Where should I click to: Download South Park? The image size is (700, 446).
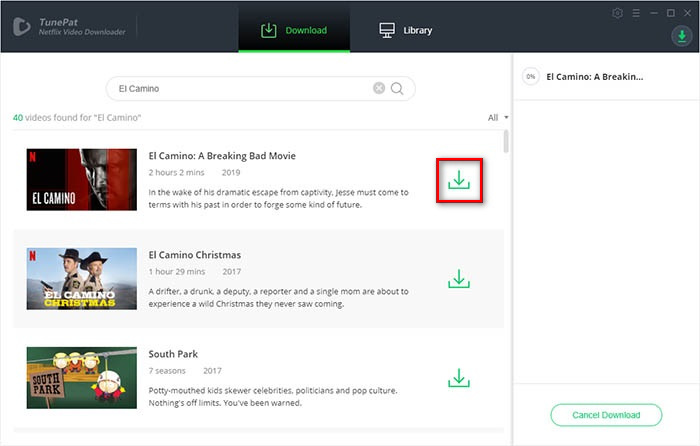pyautogui.click(x=459, y=378)
